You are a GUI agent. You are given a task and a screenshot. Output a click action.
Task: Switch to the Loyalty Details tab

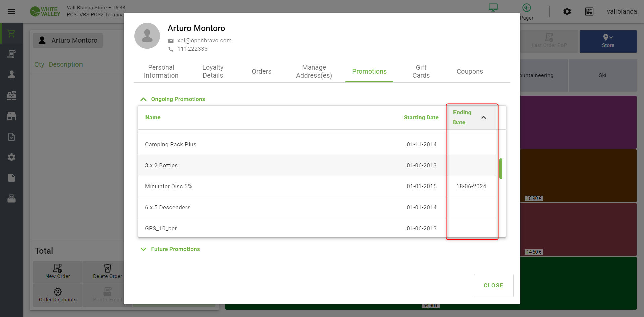(213, 71)
